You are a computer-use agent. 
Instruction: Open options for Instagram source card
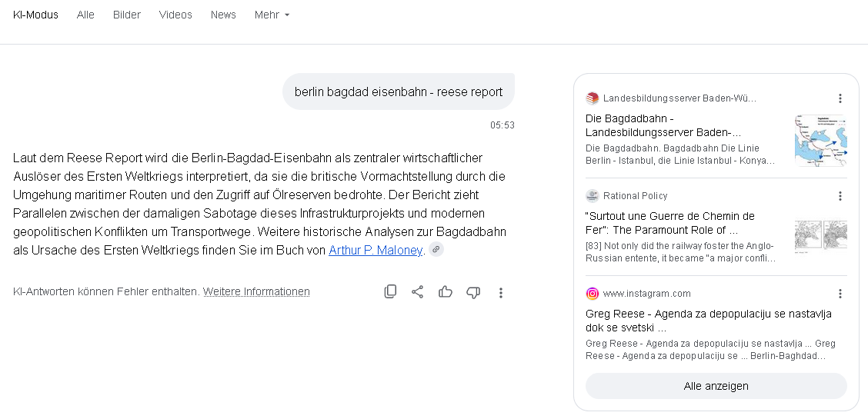tap(840, 294)
